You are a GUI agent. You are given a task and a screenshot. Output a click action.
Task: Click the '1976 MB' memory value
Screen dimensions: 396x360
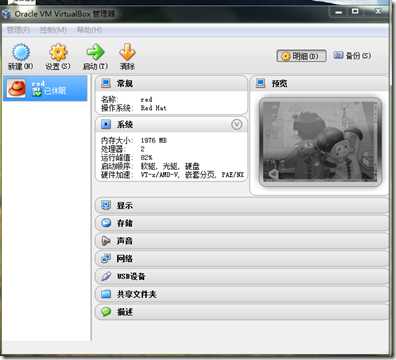point(153,141)
